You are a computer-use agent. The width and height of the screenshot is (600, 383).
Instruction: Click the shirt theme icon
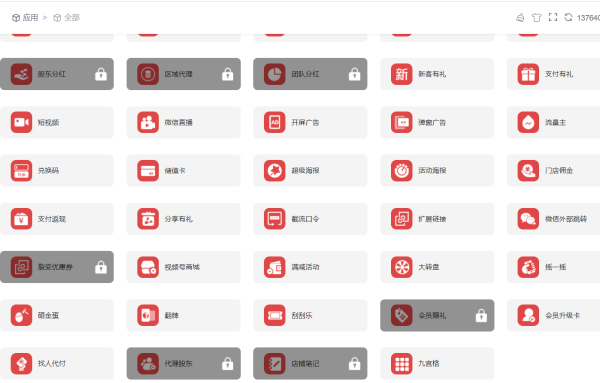[x=536, y=17]
